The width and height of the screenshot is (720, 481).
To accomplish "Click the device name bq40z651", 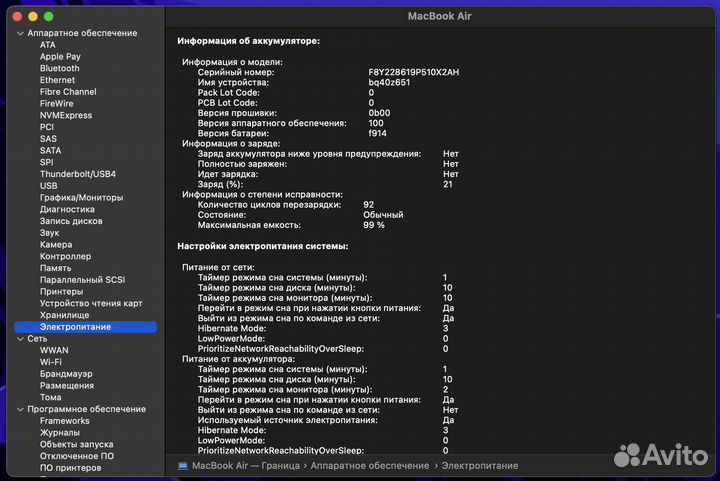I will point(389,83).
